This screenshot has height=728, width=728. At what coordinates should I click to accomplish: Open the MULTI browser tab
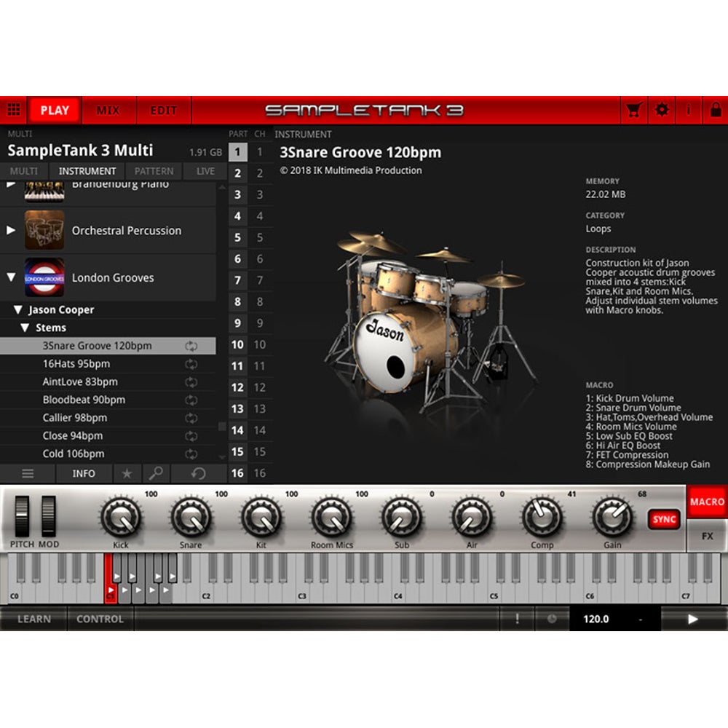pos(24,171)
